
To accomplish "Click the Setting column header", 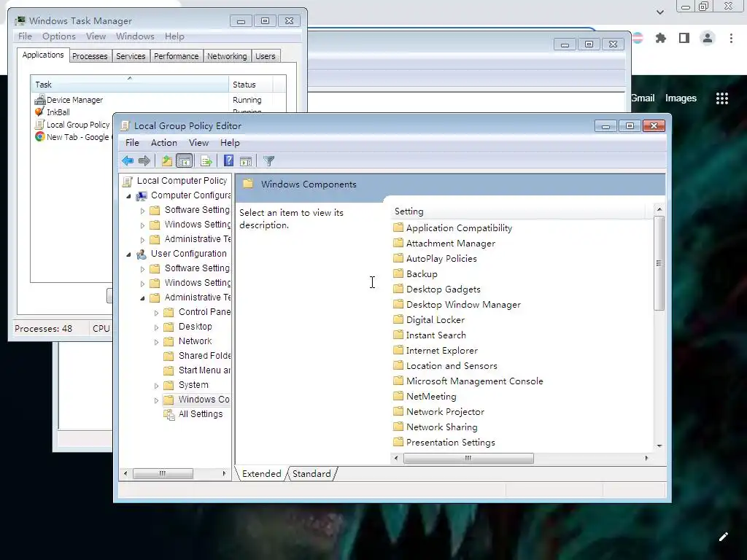I will click(519, 211).
